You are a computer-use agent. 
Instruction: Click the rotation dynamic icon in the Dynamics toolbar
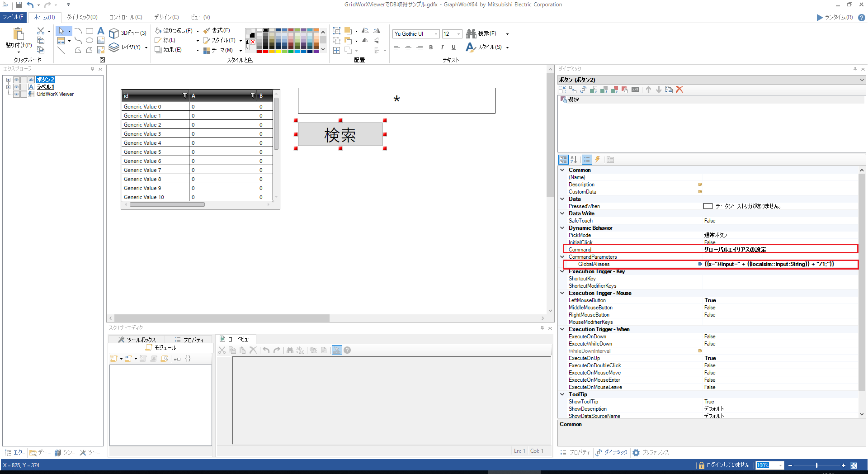pyautogui.click(x=583, y=90)
